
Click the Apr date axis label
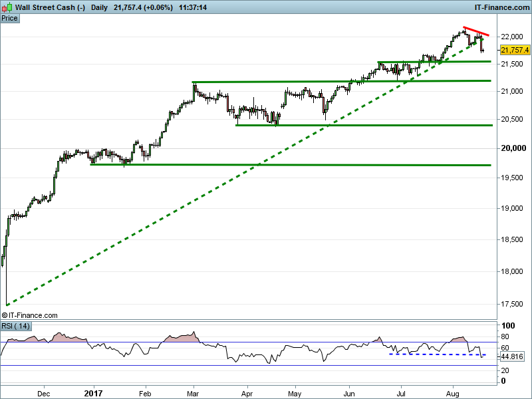pos(247,394)
